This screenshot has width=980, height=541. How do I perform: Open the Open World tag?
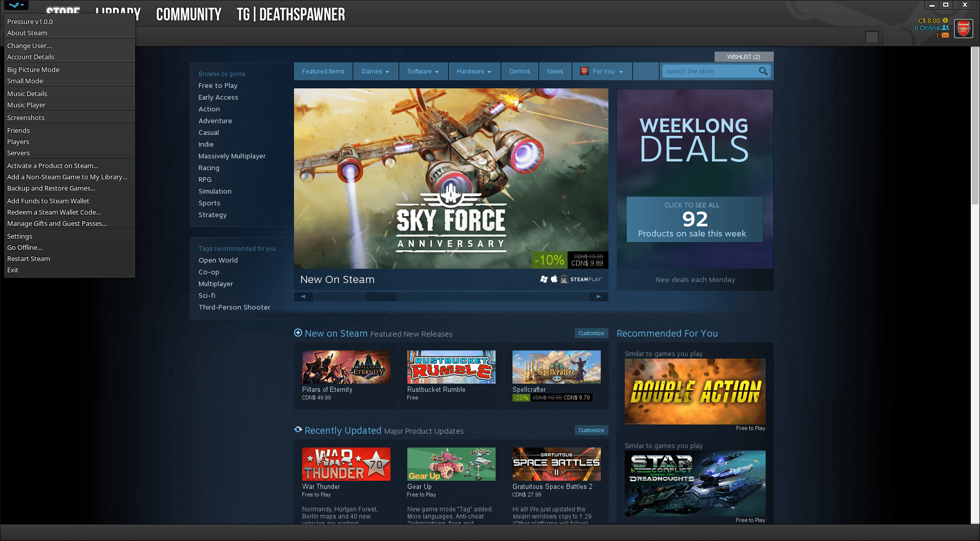click(218, 260)
